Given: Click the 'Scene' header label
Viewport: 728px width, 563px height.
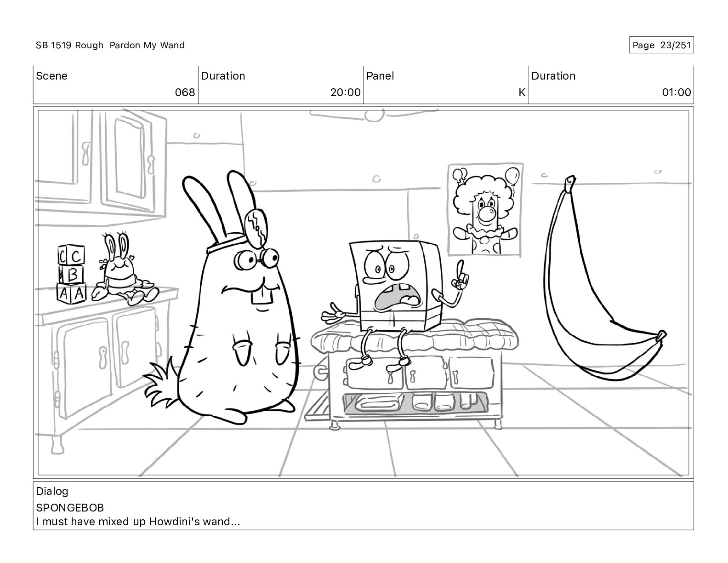Looking at the screenshot, I should coord(51,76).
